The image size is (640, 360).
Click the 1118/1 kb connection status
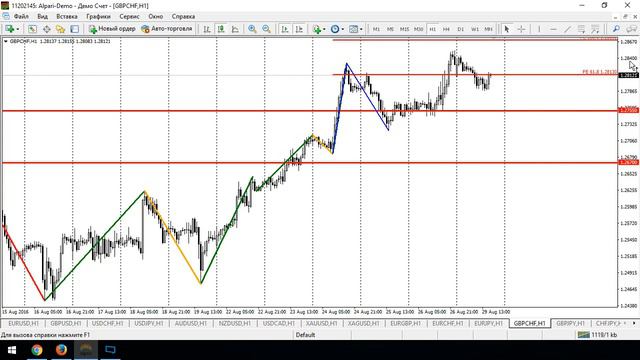point(597,335)
